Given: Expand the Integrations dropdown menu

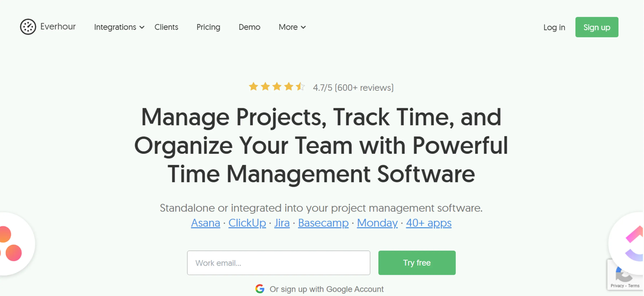Looking at the screenshot, I should [119, 27].
